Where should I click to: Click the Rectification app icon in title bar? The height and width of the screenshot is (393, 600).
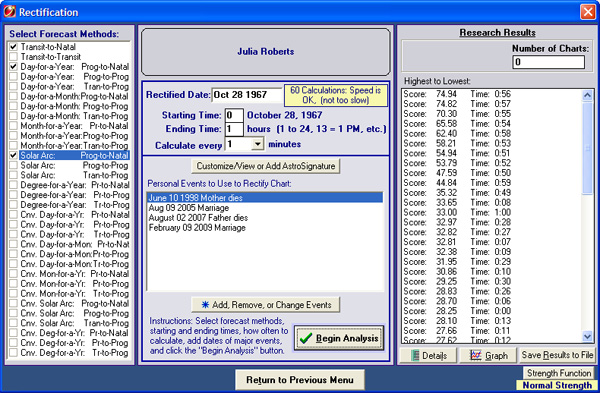click(x=9, y=11)
